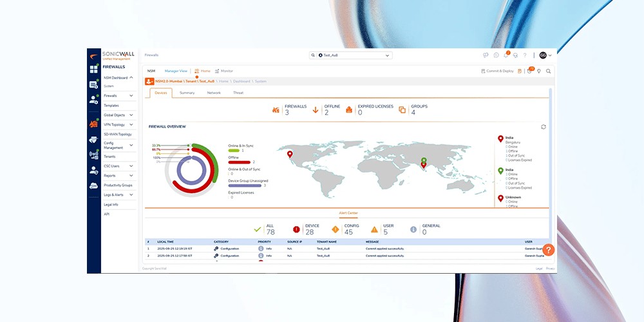Click the Info priority icon in row 1

coord(260,249)
